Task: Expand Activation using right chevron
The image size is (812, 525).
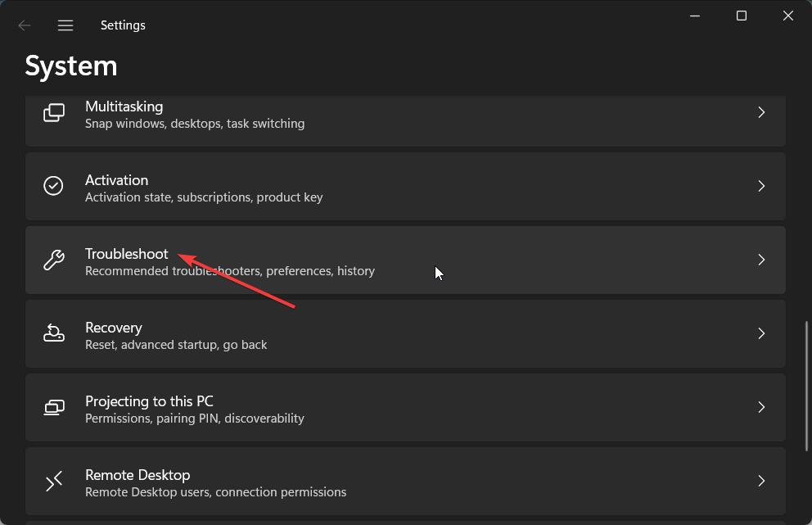Action: click(761, 186)
